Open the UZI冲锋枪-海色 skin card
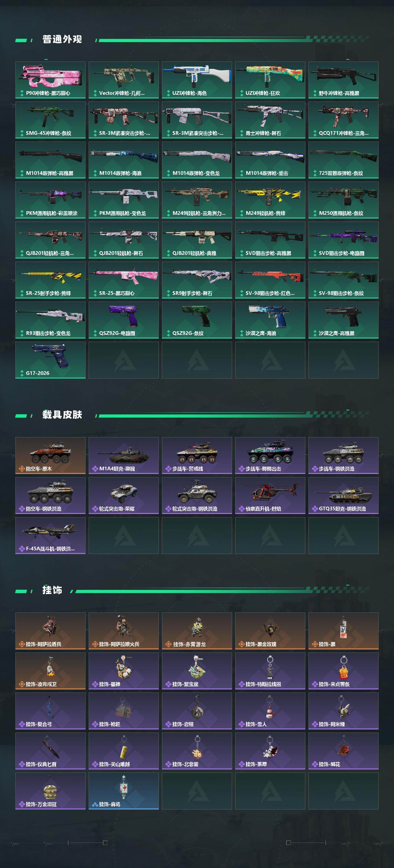The image size is (394, 868). 197,80
